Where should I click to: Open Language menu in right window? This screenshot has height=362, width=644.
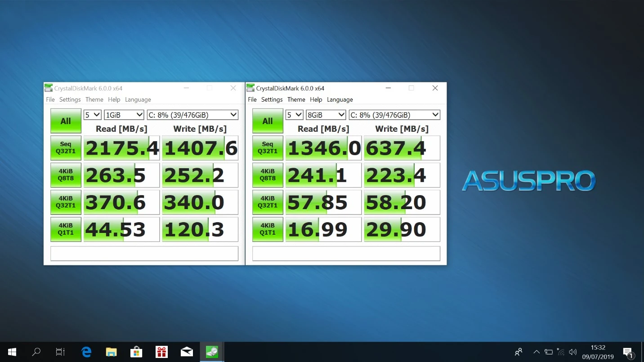click(340, 99)
